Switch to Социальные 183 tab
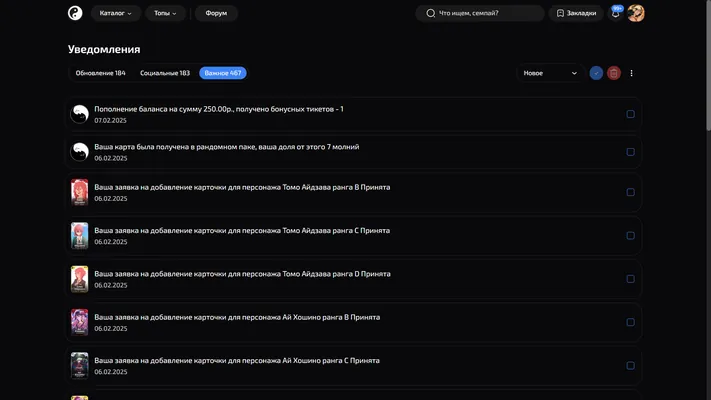711x400 pixels. pyautogui.click(x=165, y=73)
